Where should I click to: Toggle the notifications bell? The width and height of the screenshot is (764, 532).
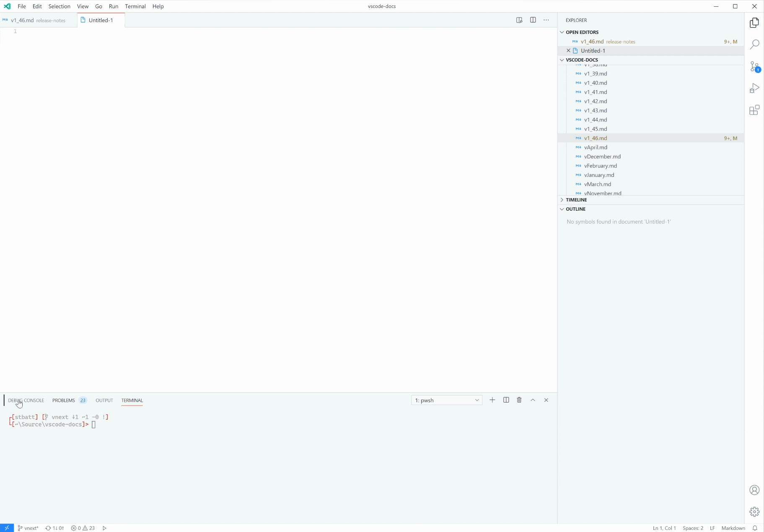[x=755, y=528]
